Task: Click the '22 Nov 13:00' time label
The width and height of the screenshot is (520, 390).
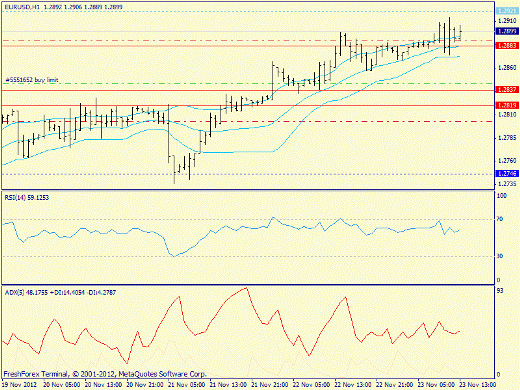Action: pyautogui.click(x=353, y=384)
